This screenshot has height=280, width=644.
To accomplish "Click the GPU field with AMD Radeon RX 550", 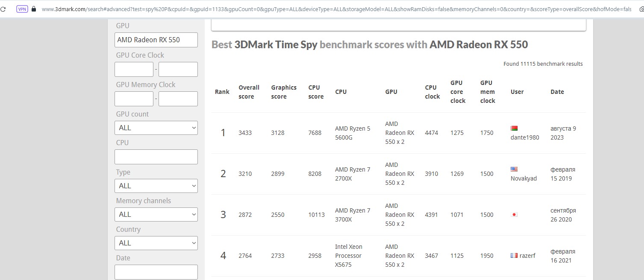I will pyautogui.click(x=156, y=40).
